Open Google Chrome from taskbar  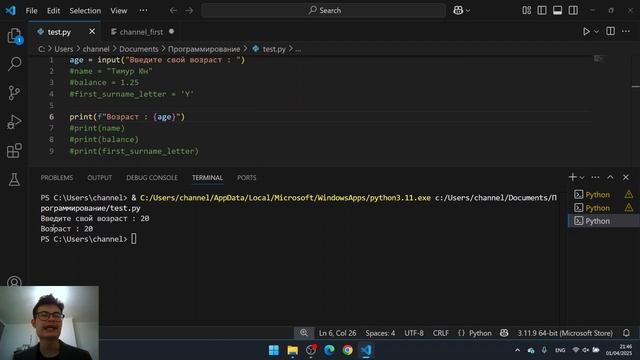348,350
